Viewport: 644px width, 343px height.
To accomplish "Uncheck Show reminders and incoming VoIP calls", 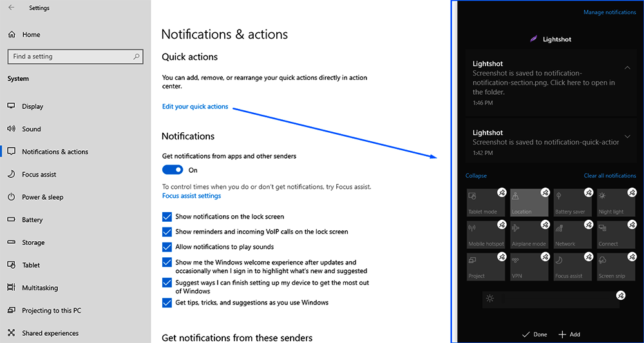I will 167,232.
